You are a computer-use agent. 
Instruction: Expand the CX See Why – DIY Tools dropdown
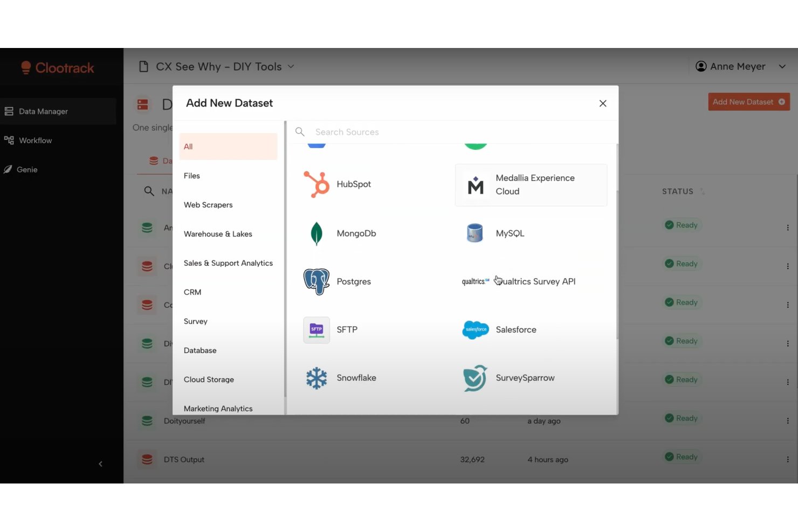291,67
